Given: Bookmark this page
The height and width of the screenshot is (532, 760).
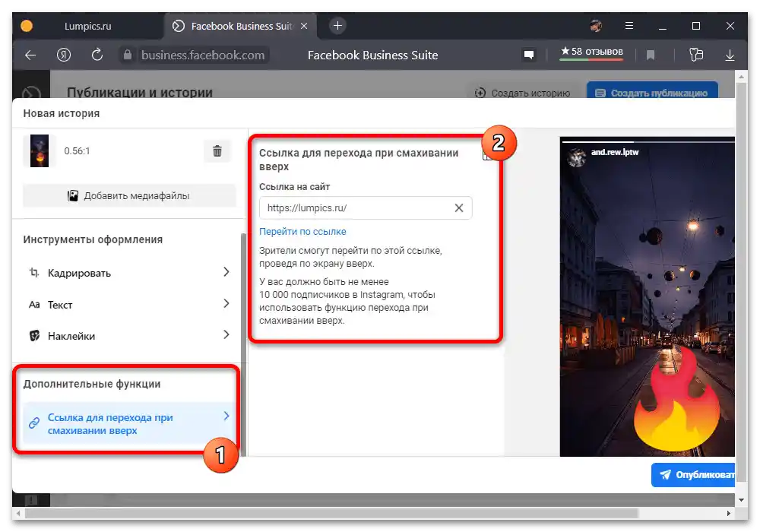Looking at the screenshot, I should click(651, 55).
